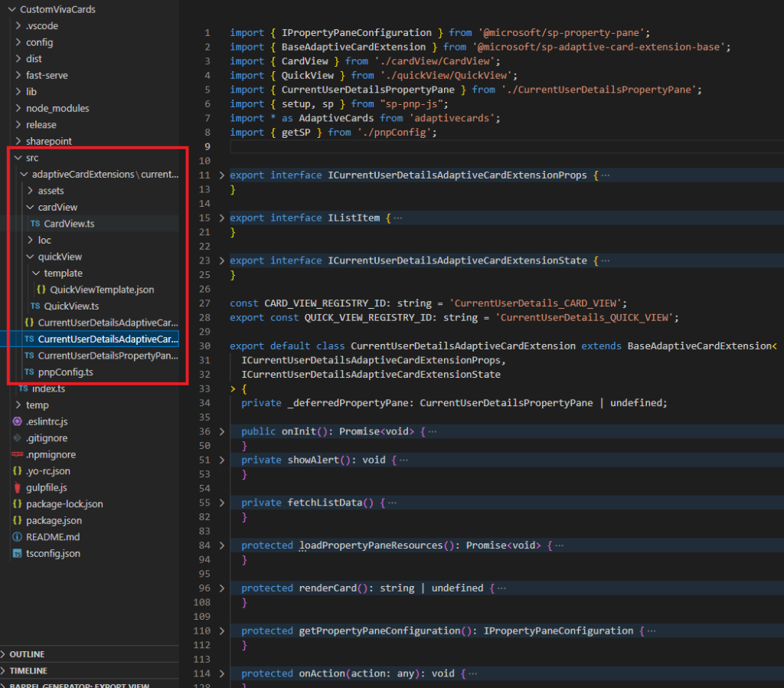Image resolution: width=784 pixels, height=688 pixels.
Task: Unfold the IListItem interface at line 15
Action: [222, 218]
